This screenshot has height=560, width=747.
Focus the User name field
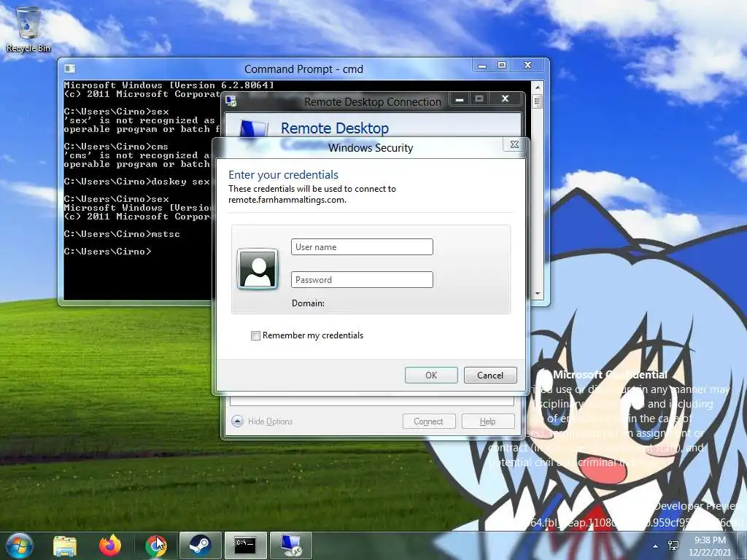(362, 246)
